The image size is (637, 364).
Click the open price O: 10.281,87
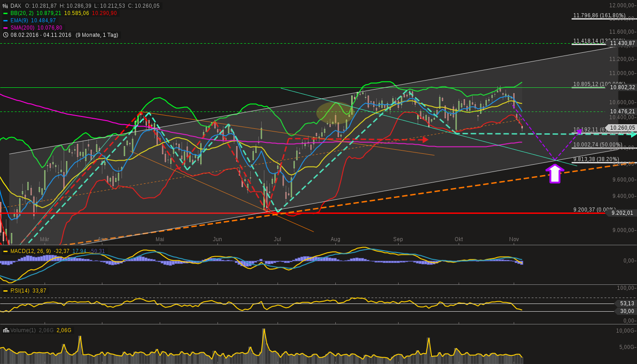41,6
